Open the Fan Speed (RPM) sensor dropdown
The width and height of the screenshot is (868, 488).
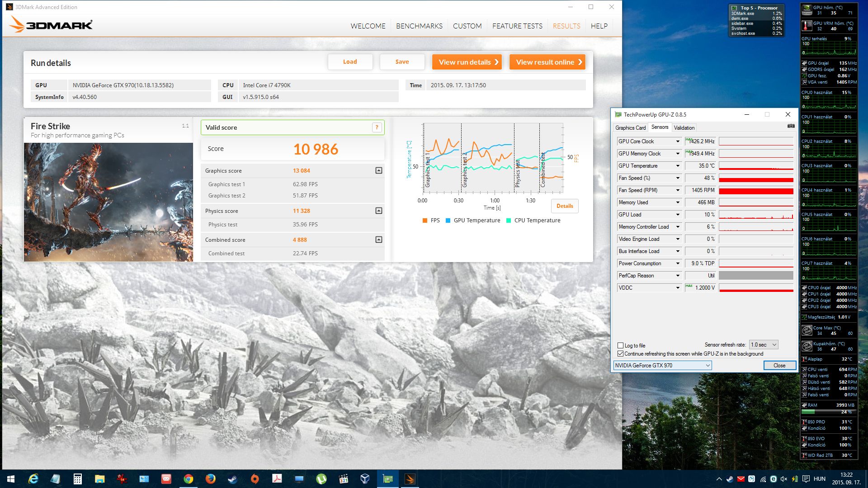coord(678,190)
